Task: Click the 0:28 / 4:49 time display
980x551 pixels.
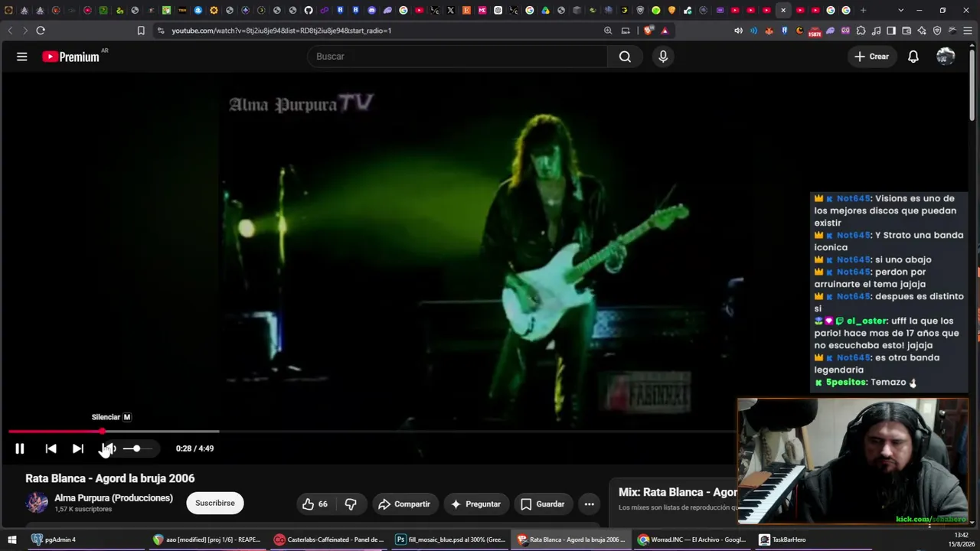Action: pos(194,448)
